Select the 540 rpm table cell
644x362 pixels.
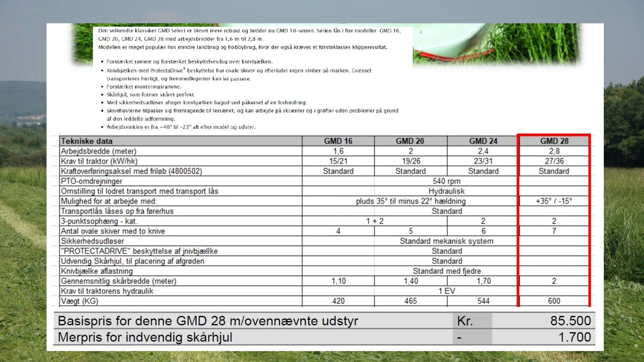pos(446,181)
